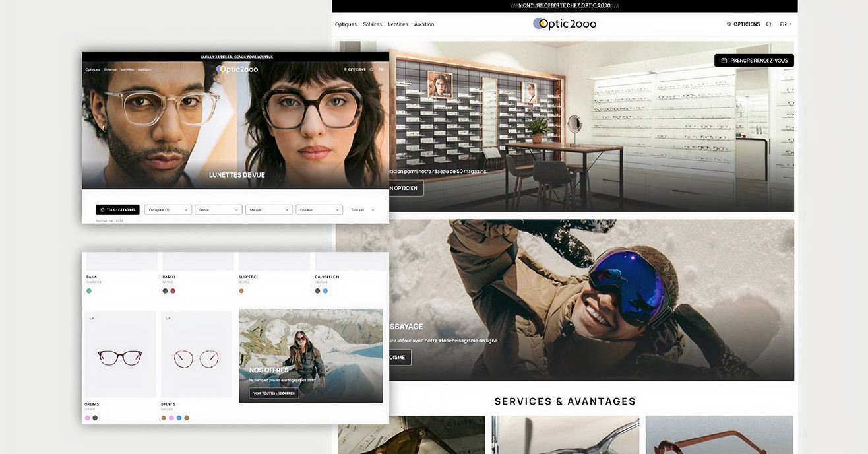This screenshot has height=454, width=868.
Task: Click the Lunettes de vue hero image
Action: 235,126
